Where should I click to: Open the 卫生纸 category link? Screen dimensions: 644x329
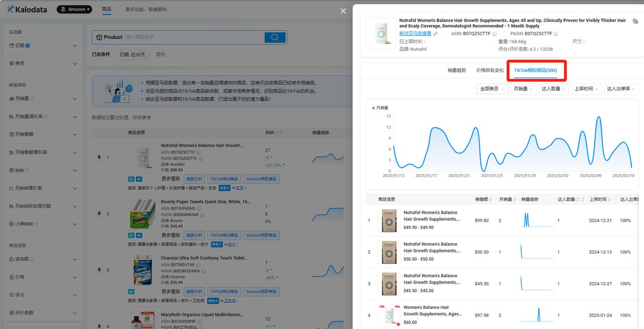(231, 300)
